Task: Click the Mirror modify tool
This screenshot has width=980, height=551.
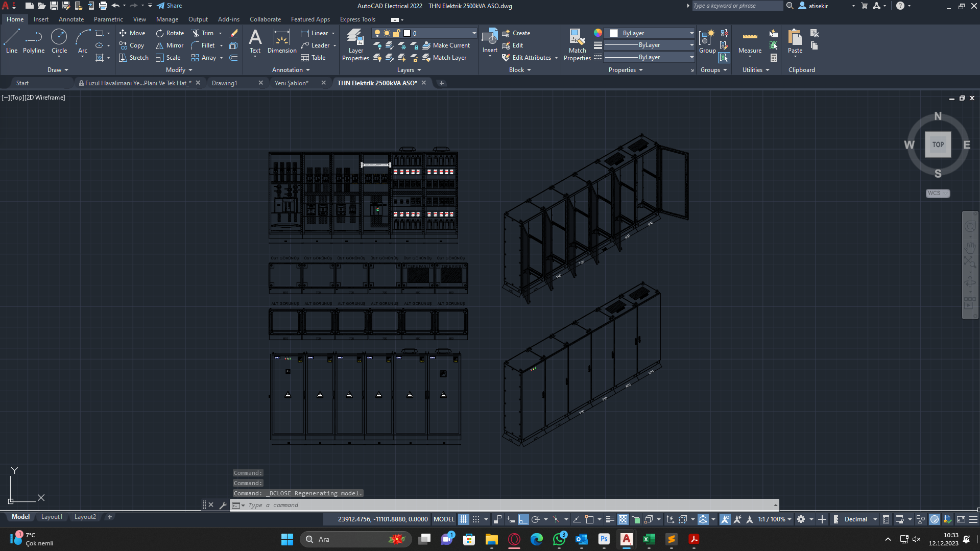Action: [x=170, y=45]
